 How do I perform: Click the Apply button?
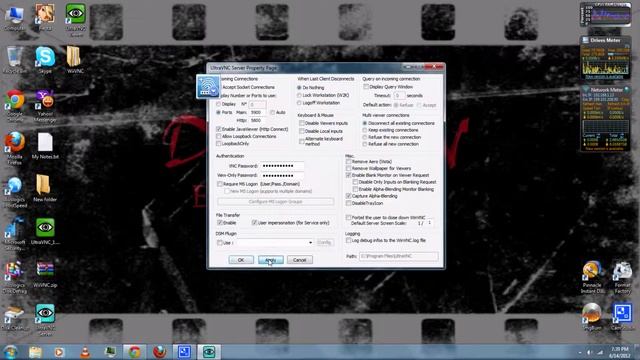coord(271,260)
